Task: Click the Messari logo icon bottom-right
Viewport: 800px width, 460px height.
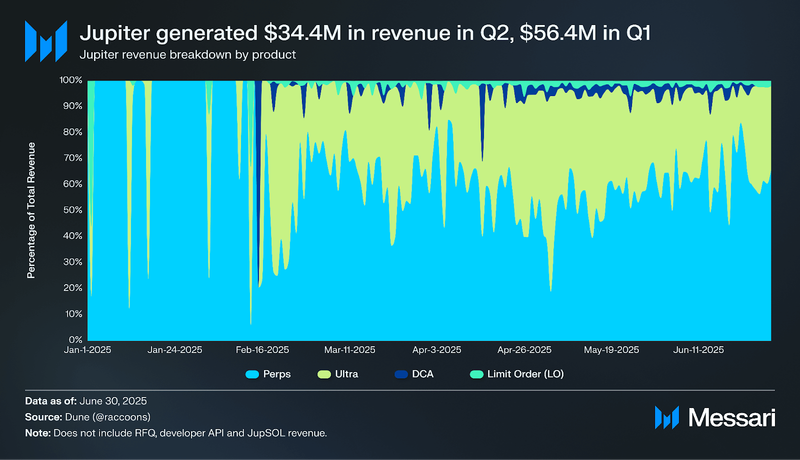Action: pos(667,418)
